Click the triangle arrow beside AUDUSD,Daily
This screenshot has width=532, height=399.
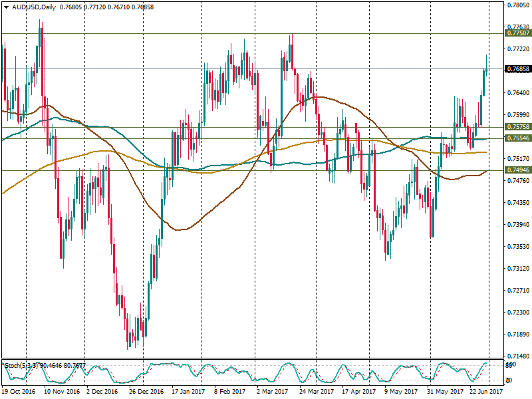7,7
